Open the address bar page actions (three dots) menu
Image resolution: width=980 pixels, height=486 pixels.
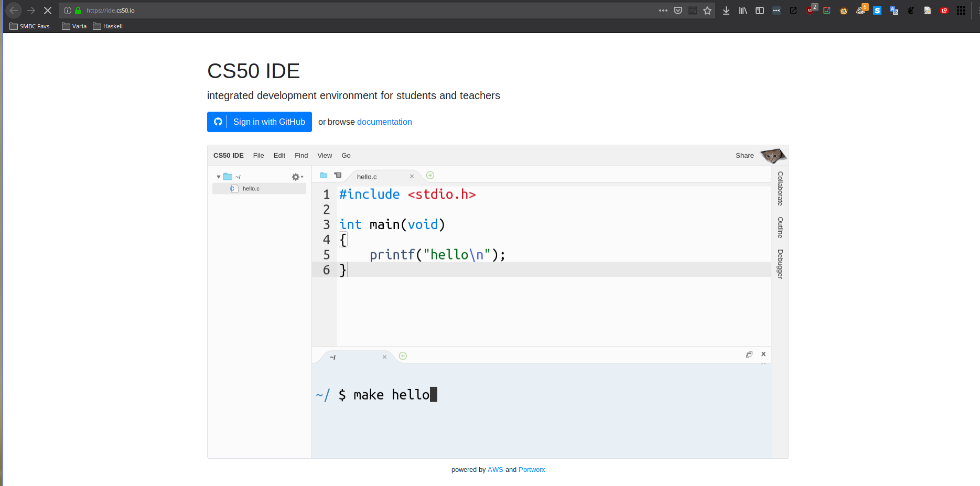pos(663,10)
